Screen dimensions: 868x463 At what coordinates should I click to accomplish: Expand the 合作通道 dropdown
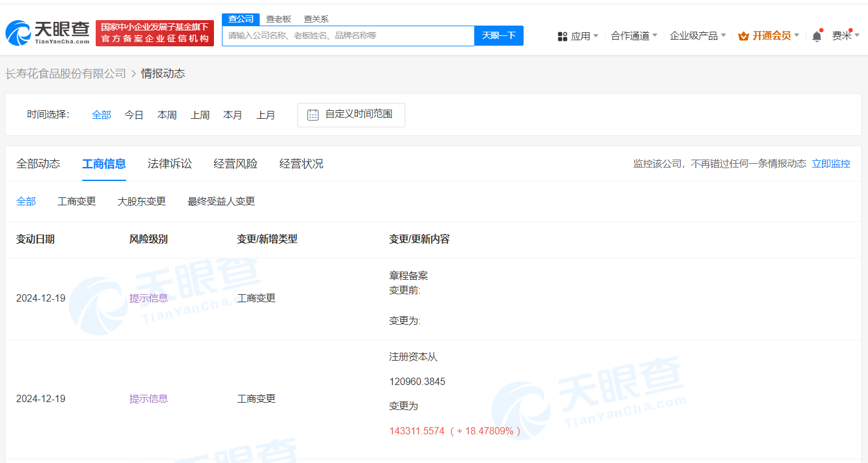pos(634,36)
